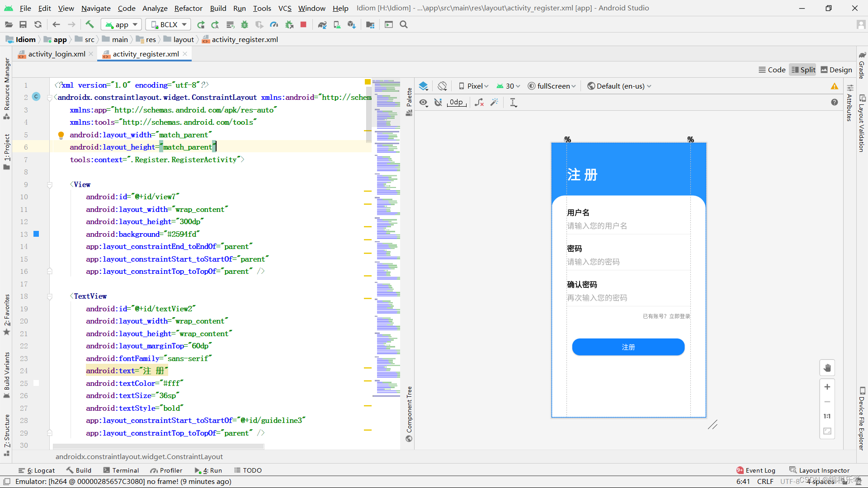Open the BCLX device selector dropdown

coord(168,24)
